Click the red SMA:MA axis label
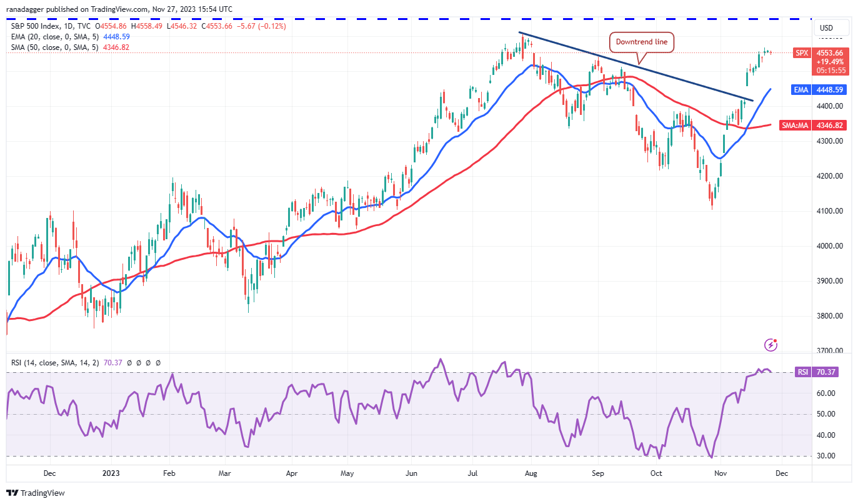This screenshot has height=504, width=858. 796,126
